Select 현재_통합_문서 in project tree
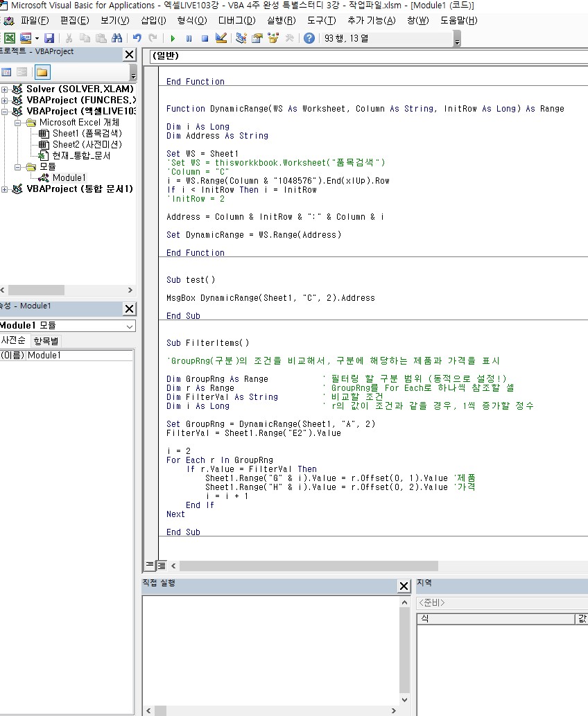 coord(81,156)
